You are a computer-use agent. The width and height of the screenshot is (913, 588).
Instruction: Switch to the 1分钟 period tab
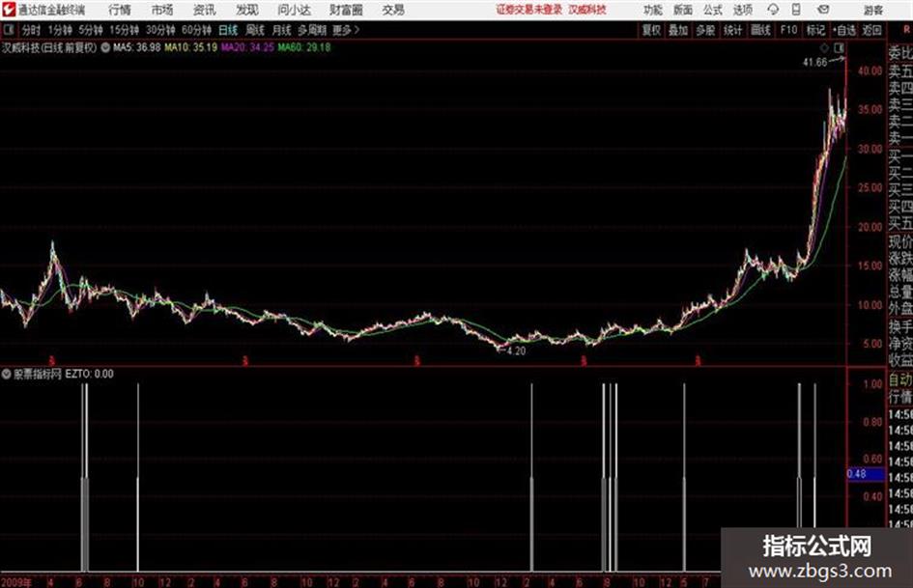coord(60,30)
